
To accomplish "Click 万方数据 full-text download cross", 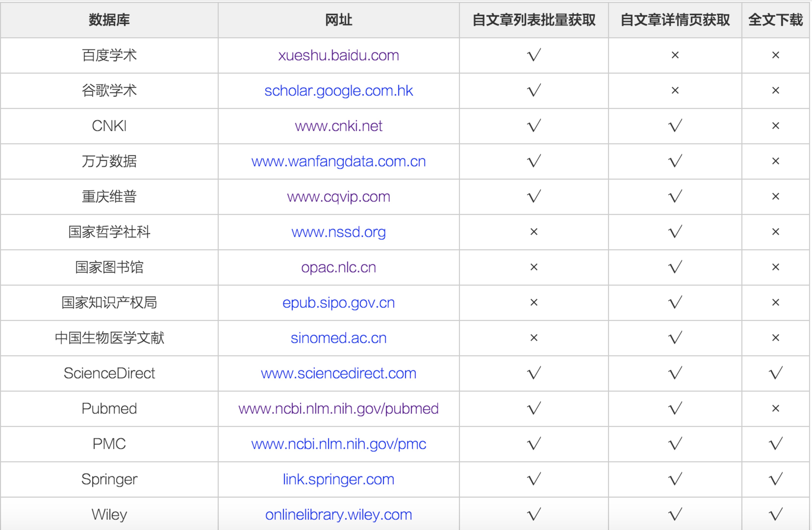I will click(x=775, y=161).
